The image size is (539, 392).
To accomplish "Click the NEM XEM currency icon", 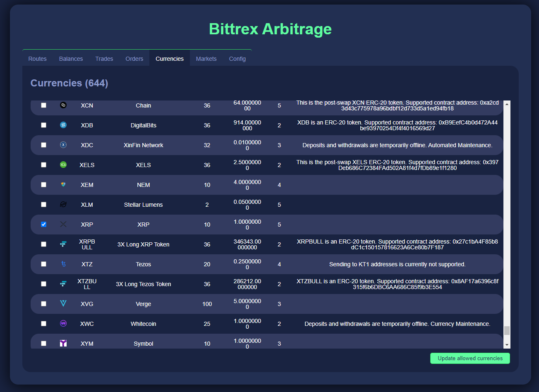I will [x=63, y=184].
